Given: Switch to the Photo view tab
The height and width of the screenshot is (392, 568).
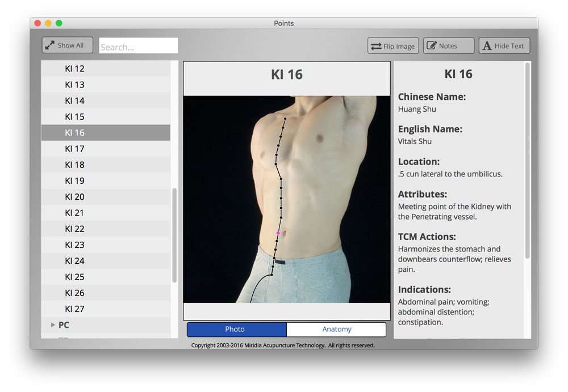Looking at the screenshot, I should coord(237,330).
